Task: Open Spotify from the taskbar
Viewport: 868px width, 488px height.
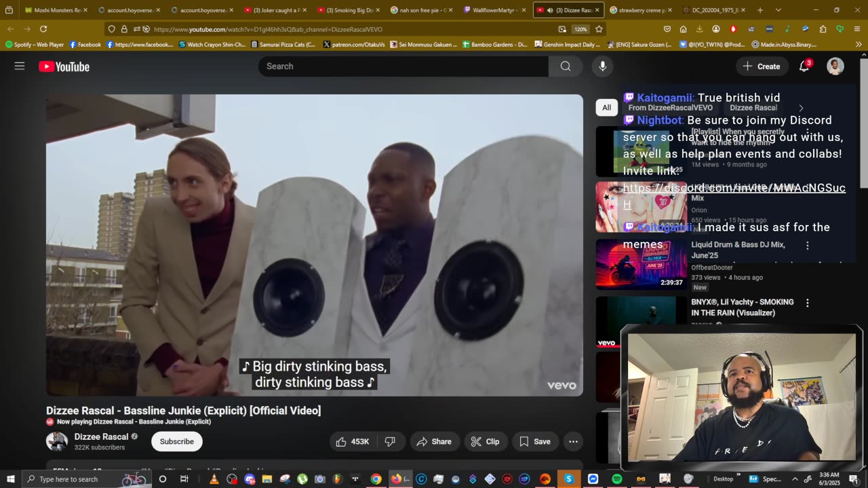Action: coord(616,479)
